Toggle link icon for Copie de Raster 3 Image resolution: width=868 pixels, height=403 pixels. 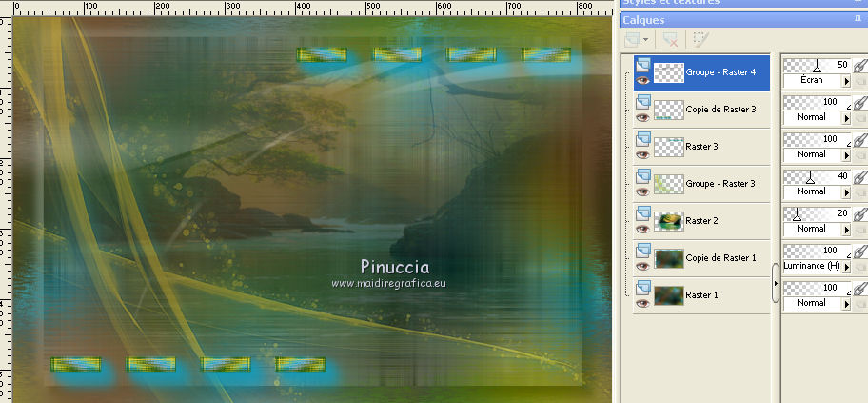(x=859, y=104)
